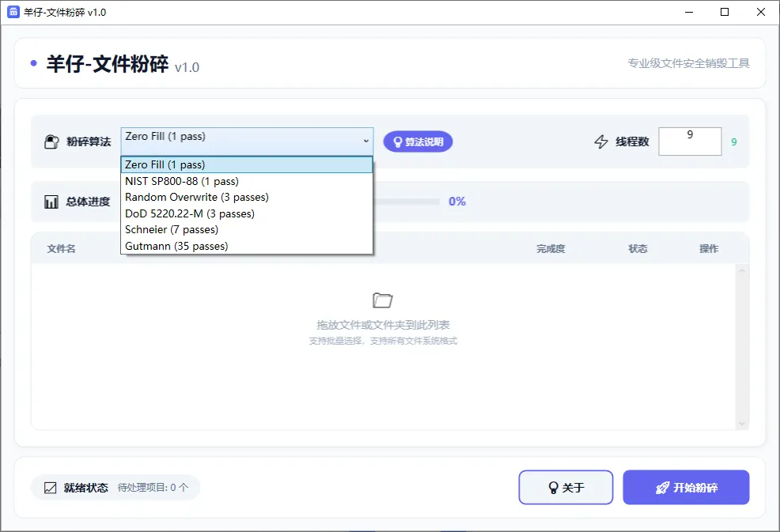This screenshot has width=780, height=532.
Task: Click the app logo in the title bar
Action: click(x=14, y=12)
